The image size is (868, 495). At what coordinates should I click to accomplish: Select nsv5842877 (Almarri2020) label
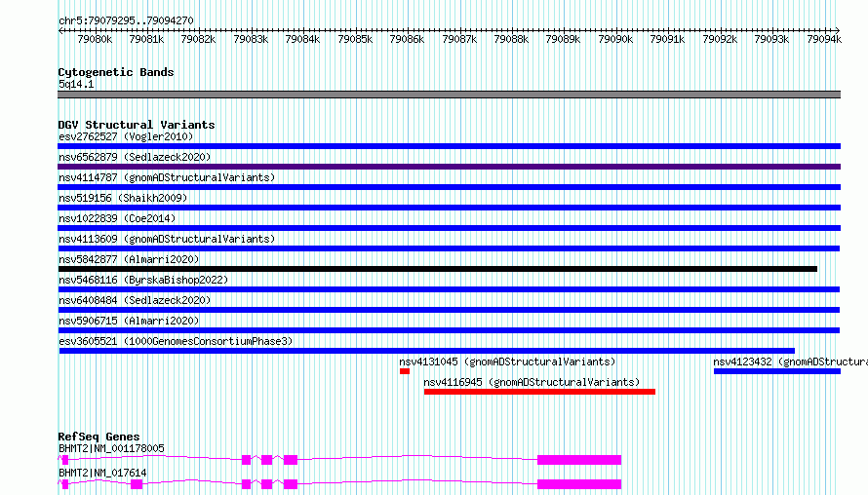click(x=129, y=259)
